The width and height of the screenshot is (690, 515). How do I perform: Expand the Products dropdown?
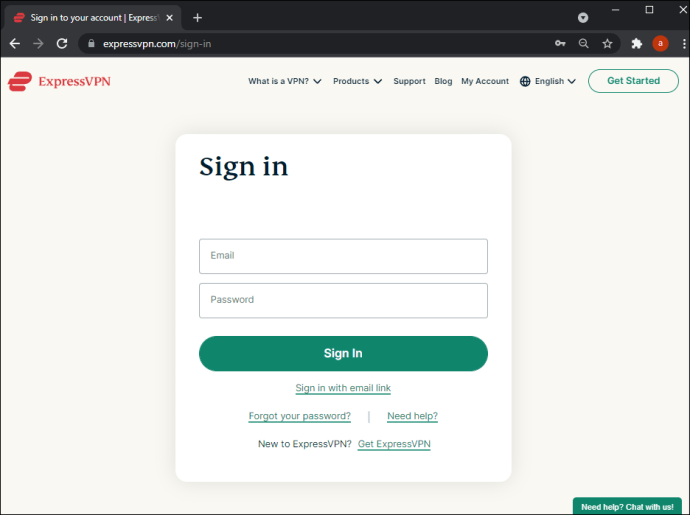pos(357,81)
